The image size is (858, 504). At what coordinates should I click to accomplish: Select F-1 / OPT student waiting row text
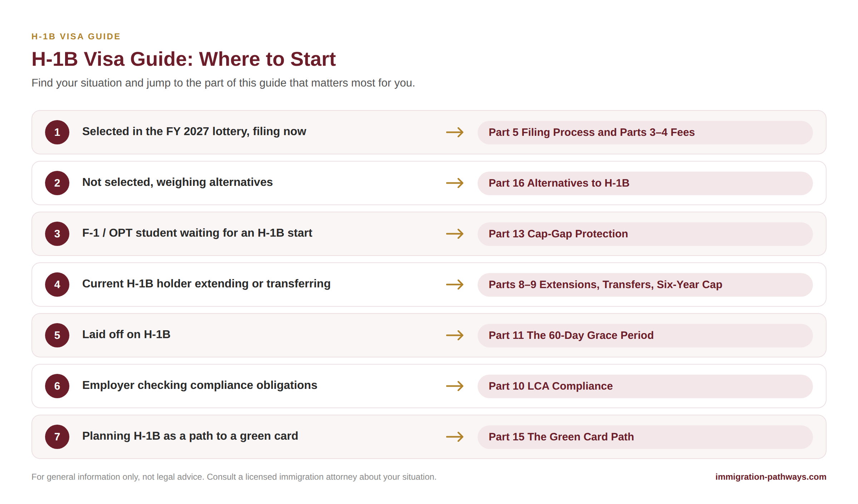click(197, 233)
